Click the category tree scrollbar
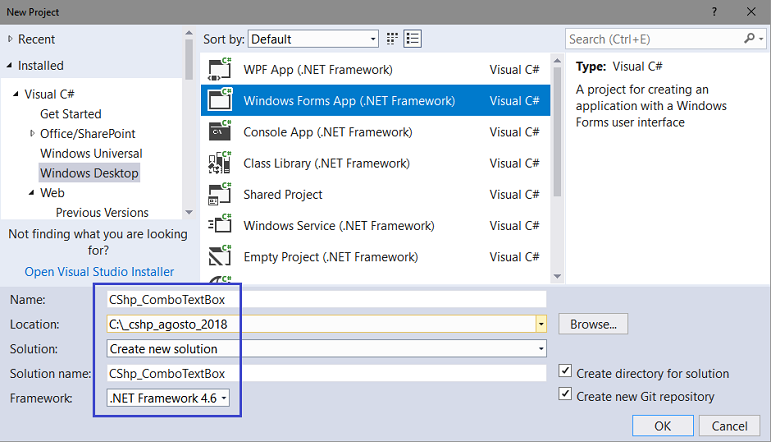Viewport: 771px width, 442px height. (189, 59)
